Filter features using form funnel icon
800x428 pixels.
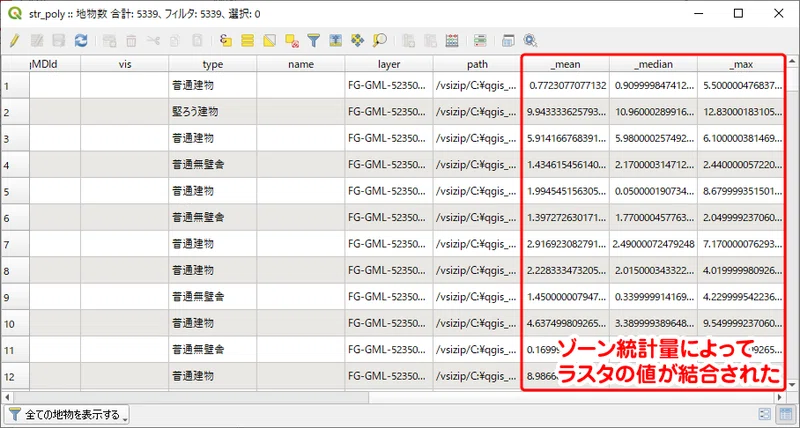(x=313, y=40)
